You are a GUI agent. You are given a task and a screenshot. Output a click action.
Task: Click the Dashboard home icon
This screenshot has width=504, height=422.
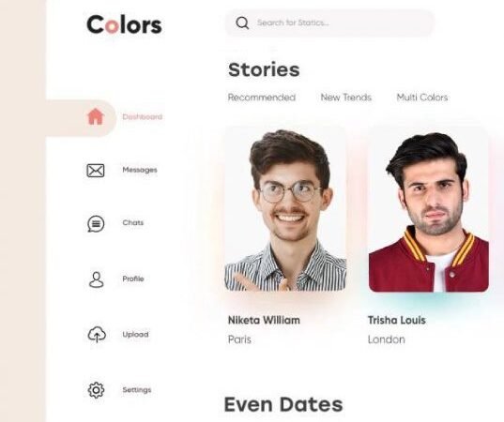pos(95,116)
